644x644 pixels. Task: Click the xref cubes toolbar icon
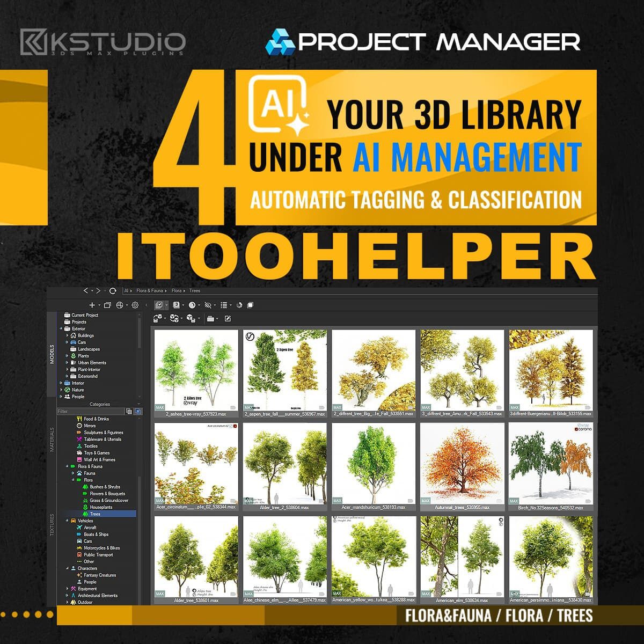pyautogui.click(x=174, y=318)
